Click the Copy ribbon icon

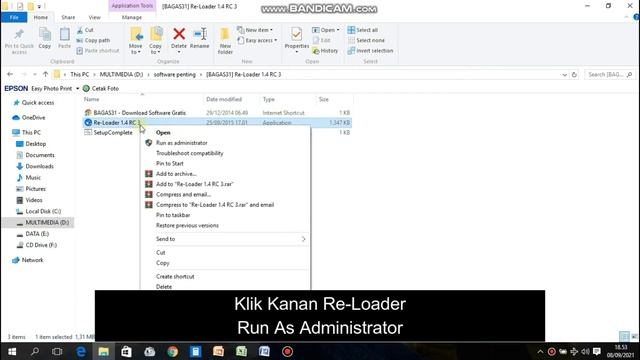click(x=45, y=38)
